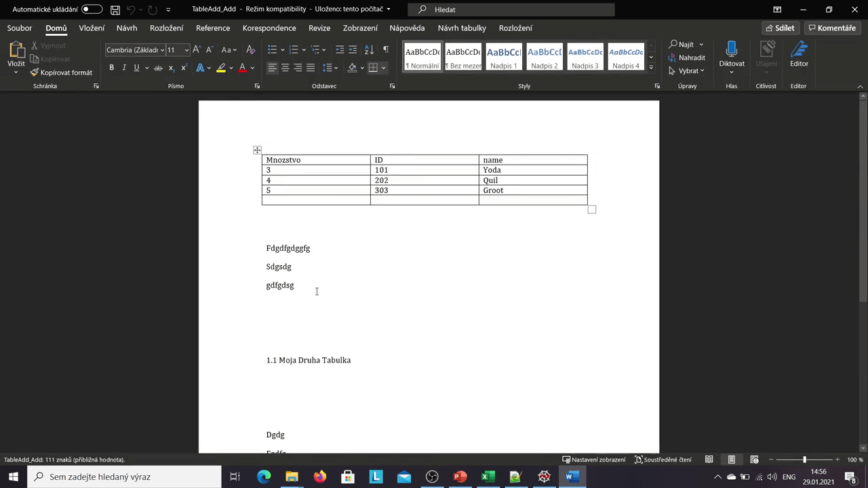This screenshot has width=868, height=488.
Task: Click the red font color
Action: click(x=242, y=68)
